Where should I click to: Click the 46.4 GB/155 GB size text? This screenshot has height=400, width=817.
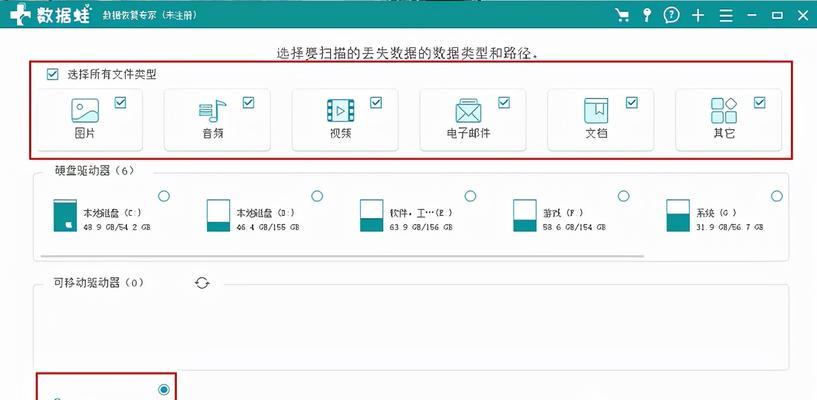pyautogui.click(x=268, y=228)
